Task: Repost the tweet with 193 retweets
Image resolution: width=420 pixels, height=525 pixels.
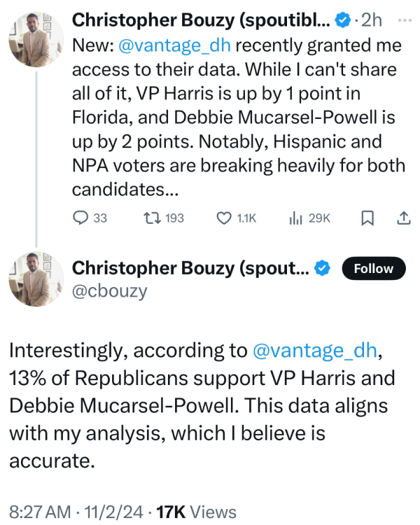Action: point(150,218)
